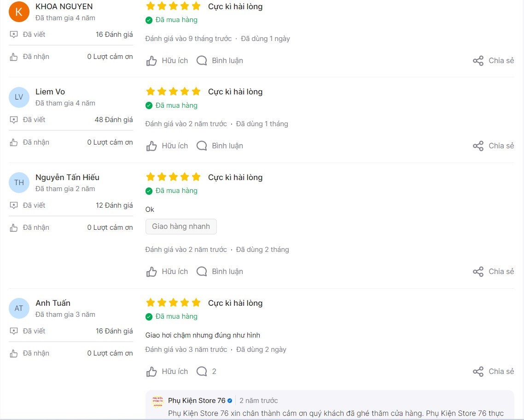Click Liem Vo's LV avatar
524x420 pixels.
(x=19, y=97)
